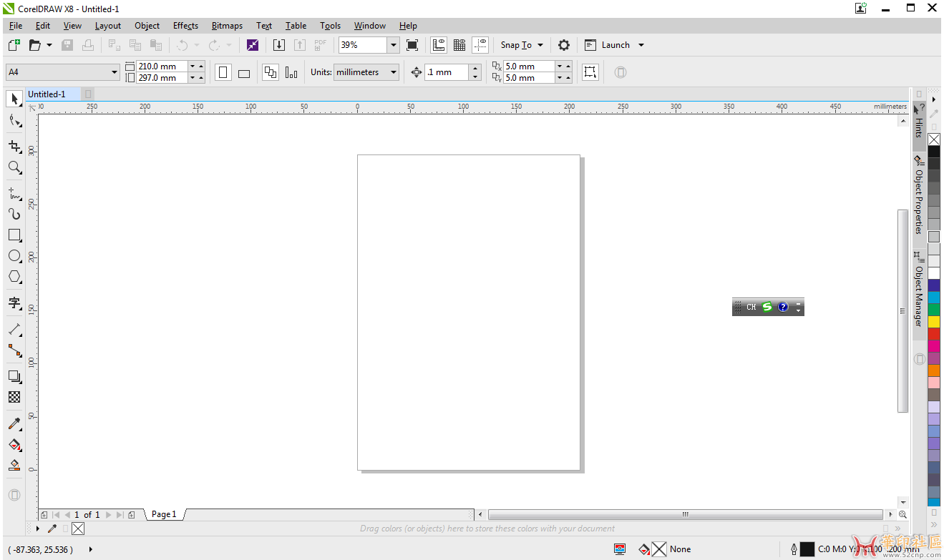Expand the document palette flyout arrow

pyautogui.click(x=38, y=529)
